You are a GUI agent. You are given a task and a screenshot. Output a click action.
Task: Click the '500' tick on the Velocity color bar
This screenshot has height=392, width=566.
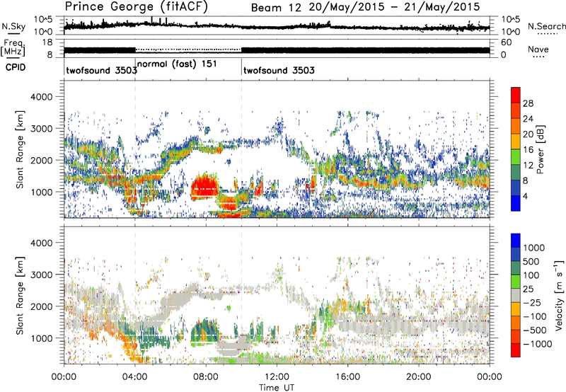pyautogui.click(x=533, y=261)
